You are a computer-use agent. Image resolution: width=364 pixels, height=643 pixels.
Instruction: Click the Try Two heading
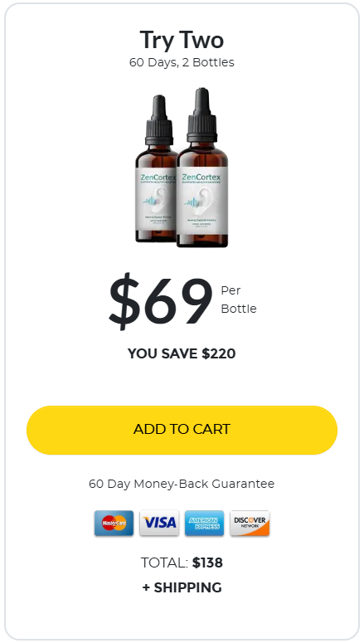pos(182,40)
